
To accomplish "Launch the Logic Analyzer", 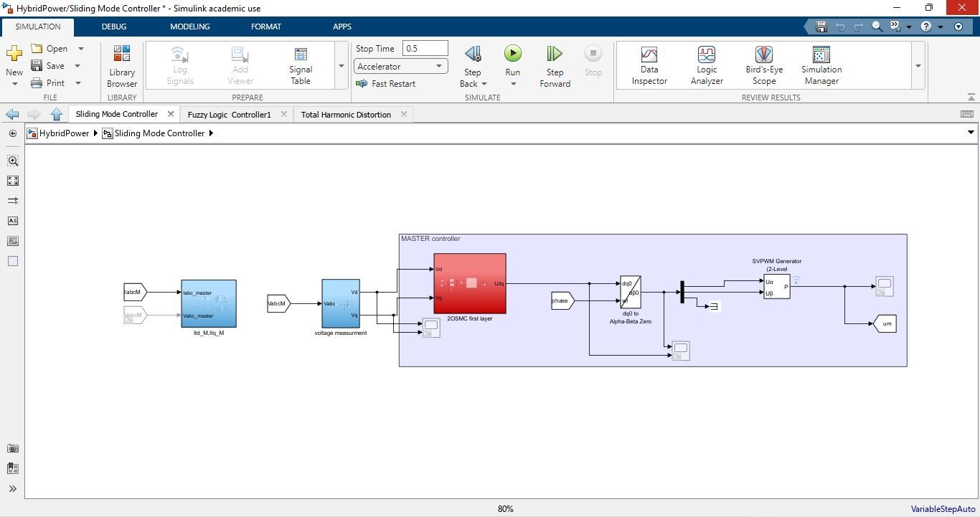I will pos(706,66).
